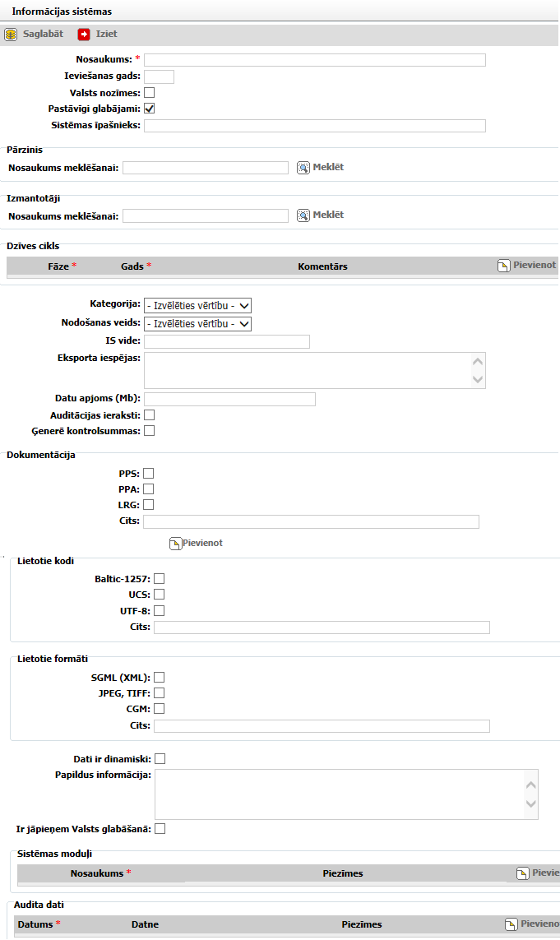The image size is (560, 940).
Task: Expand the Nodošanas veids dropdown
Action: [x=197, y=324]
